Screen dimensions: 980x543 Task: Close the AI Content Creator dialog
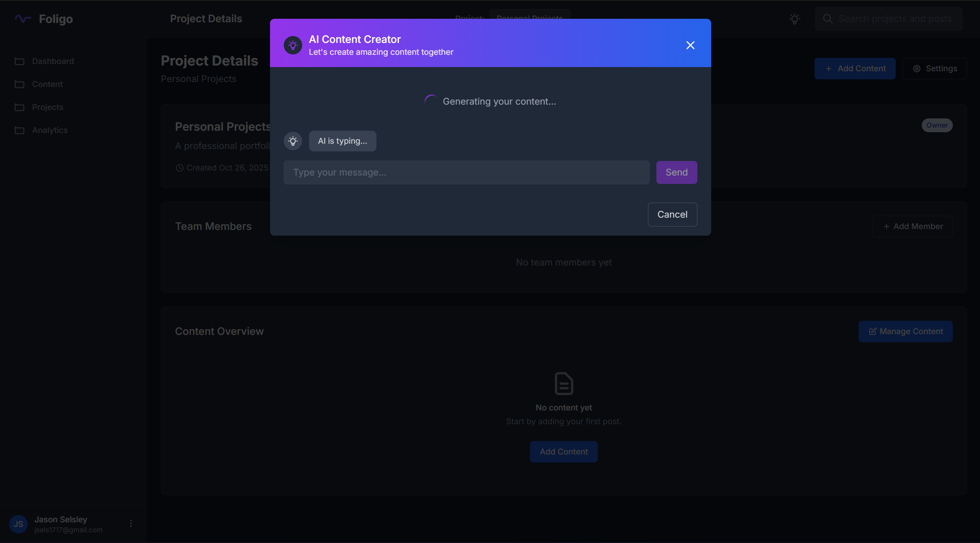[x=690, y=45]
